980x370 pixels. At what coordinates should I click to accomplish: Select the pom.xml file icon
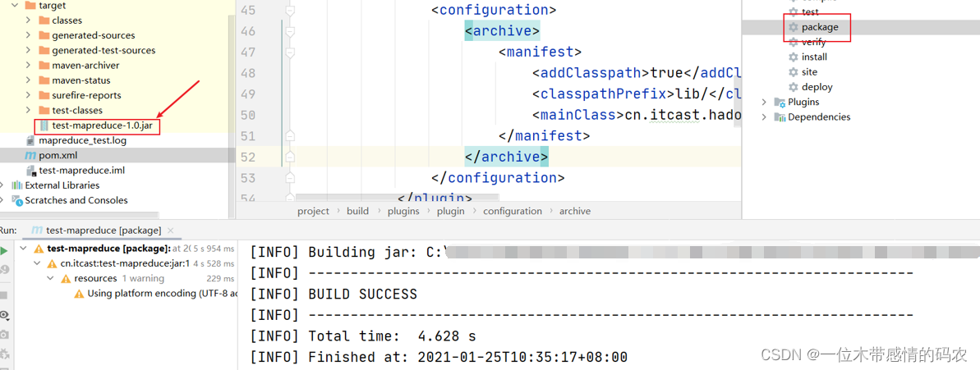pyautogui.click(x=30, y=155)
